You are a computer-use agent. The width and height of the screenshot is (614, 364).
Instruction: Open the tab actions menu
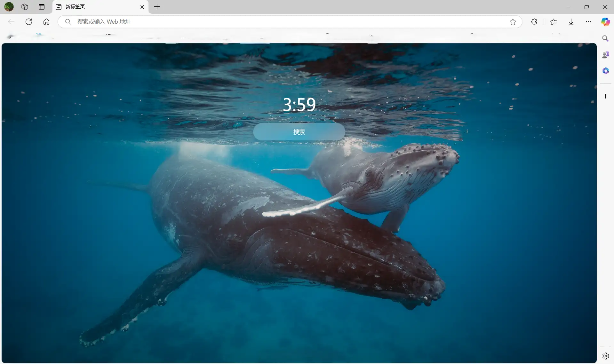click(x=42, y=7)
